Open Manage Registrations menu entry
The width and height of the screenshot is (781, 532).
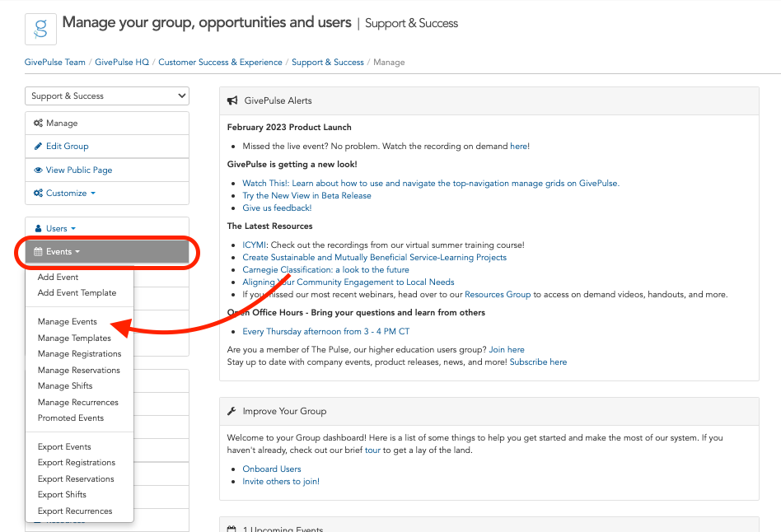pyautogui.click(x=79, y=353)
